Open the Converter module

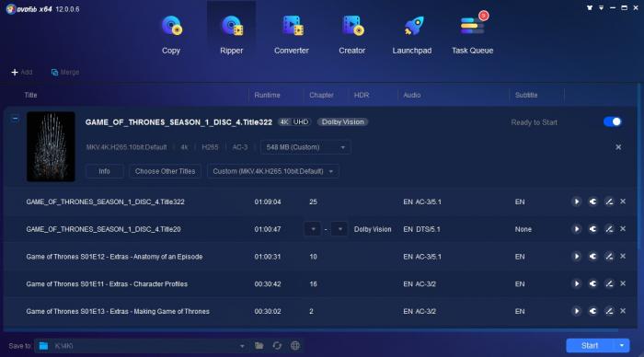point(292,35)
